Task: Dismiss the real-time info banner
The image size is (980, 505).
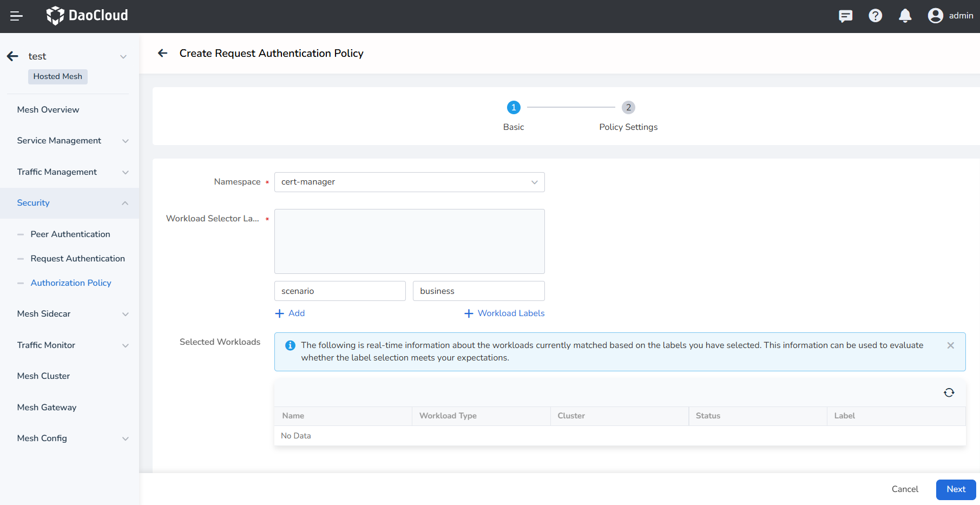Action: tap(950, 345)
